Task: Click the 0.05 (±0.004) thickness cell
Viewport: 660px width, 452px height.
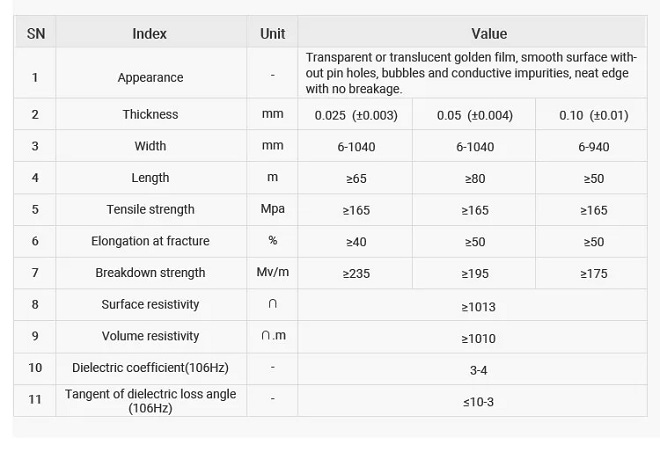Action: coord(475,115)
